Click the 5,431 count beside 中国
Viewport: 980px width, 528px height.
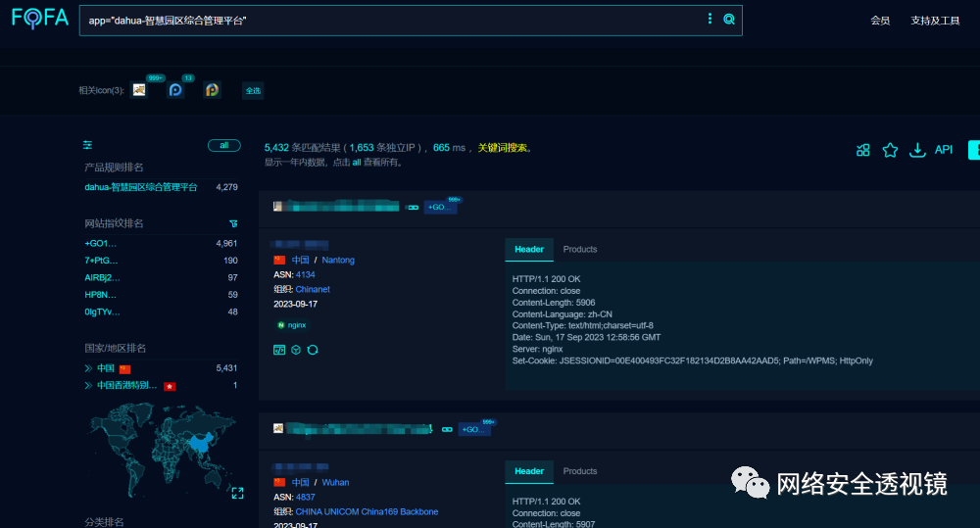coord(226,368)
